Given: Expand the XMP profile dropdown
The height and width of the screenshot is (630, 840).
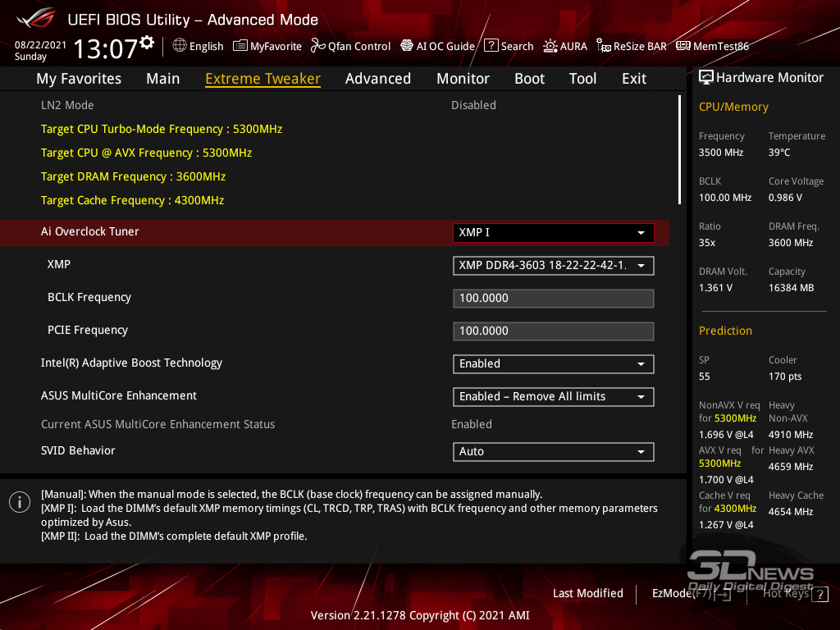Looking at the screenshot, I should pos(554,265).
